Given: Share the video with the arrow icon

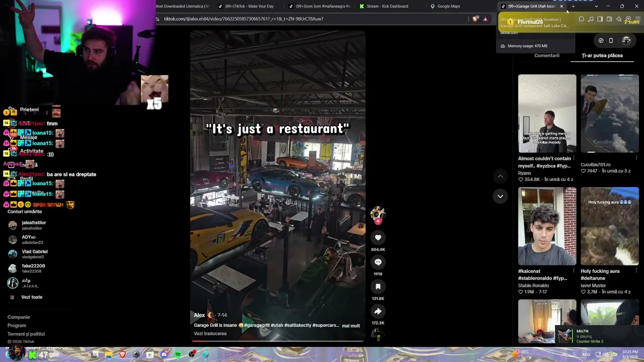Looking at the screenshot, I should (378, 311).
